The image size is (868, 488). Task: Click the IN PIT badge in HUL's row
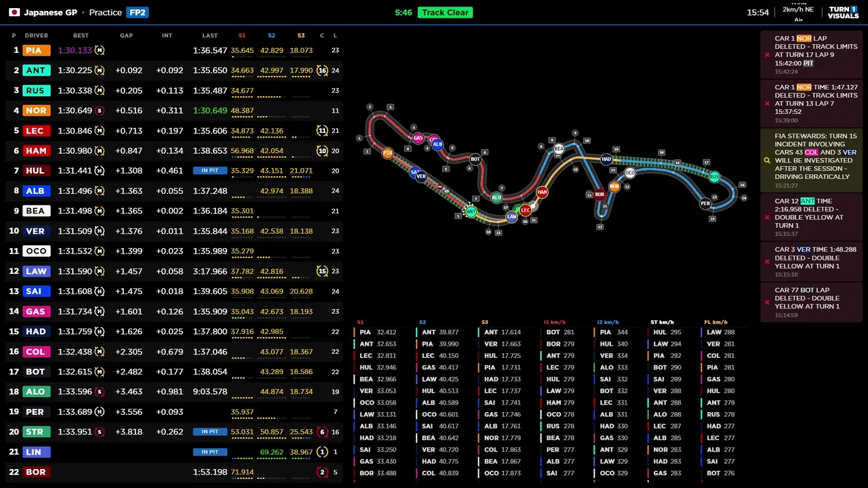210,171
